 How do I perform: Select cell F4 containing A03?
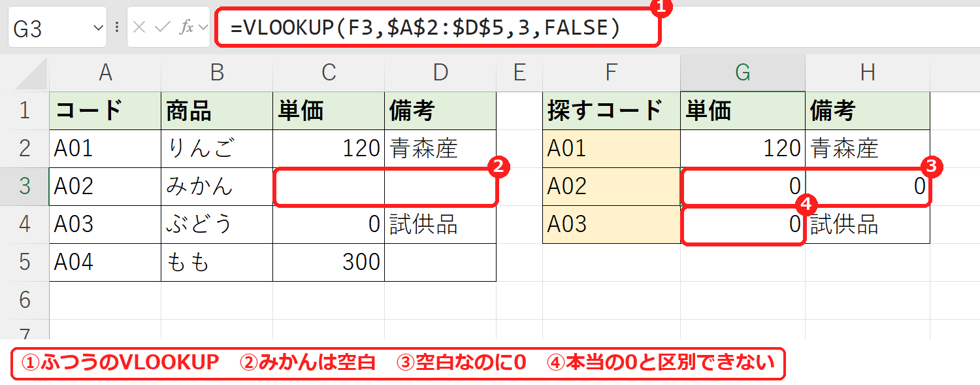coord(612,224)
